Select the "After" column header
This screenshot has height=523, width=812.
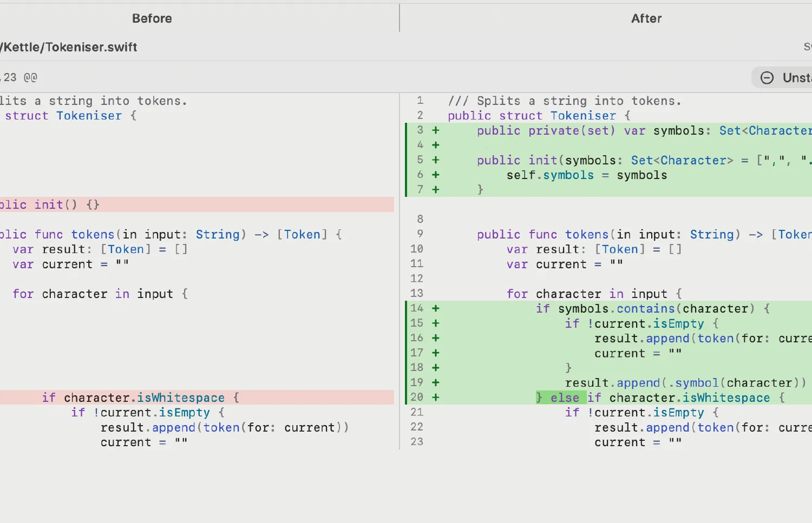[x=646, y=18]
